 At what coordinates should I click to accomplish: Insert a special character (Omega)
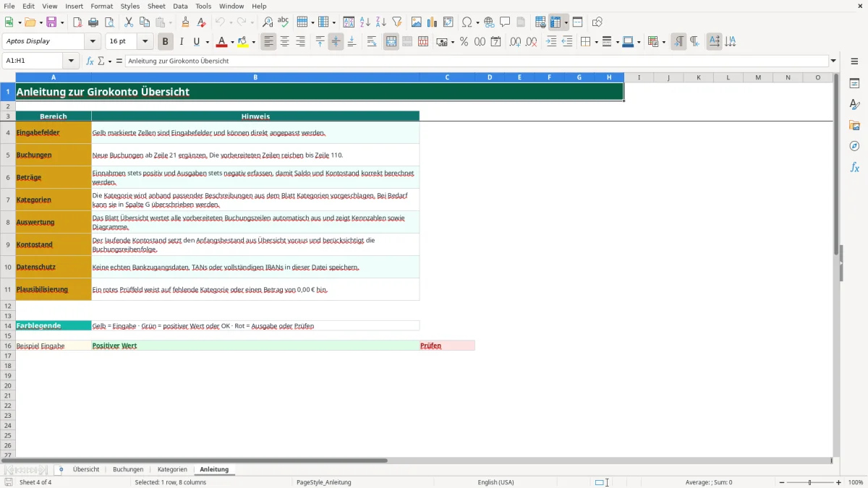tap(467, 22)
